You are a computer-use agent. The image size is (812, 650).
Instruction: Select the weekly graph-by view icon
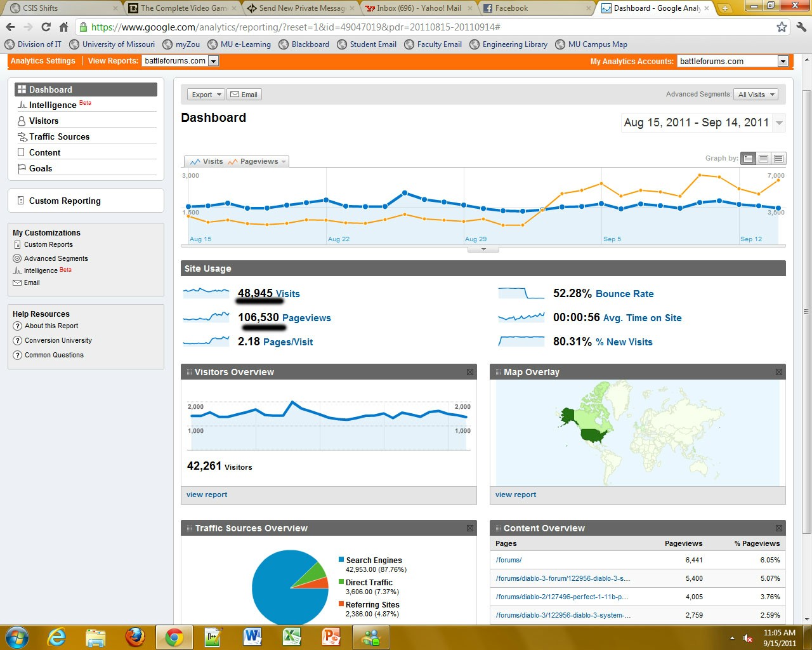764,159
